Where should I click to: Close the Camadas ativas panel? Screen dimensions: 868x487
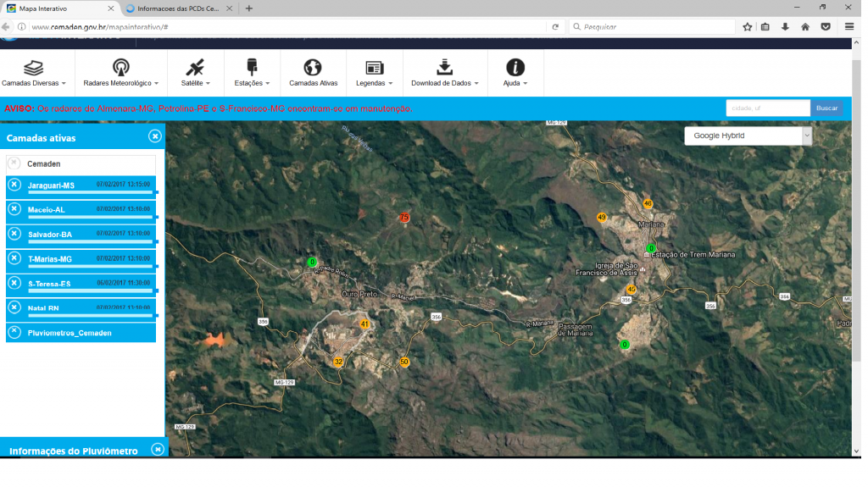[x=155, y=136]
